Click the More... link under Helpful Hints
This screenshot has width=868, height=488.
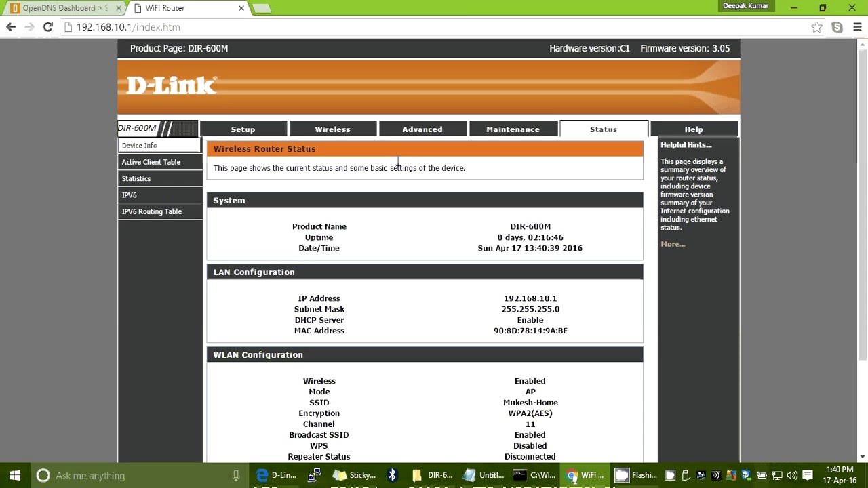click(673, 244)
